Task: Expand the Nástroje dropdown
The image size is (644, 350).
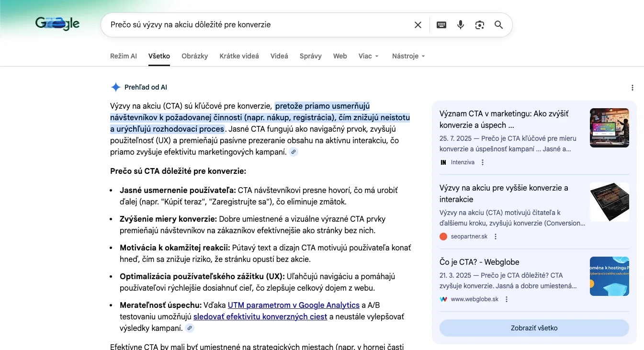Action: pyautogui.click(x=408, y=56)
